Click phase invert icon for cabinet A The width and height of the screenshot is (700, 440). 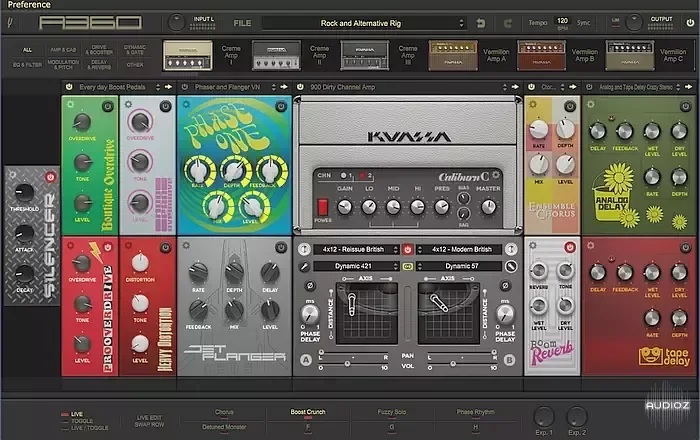click(310, 286)
